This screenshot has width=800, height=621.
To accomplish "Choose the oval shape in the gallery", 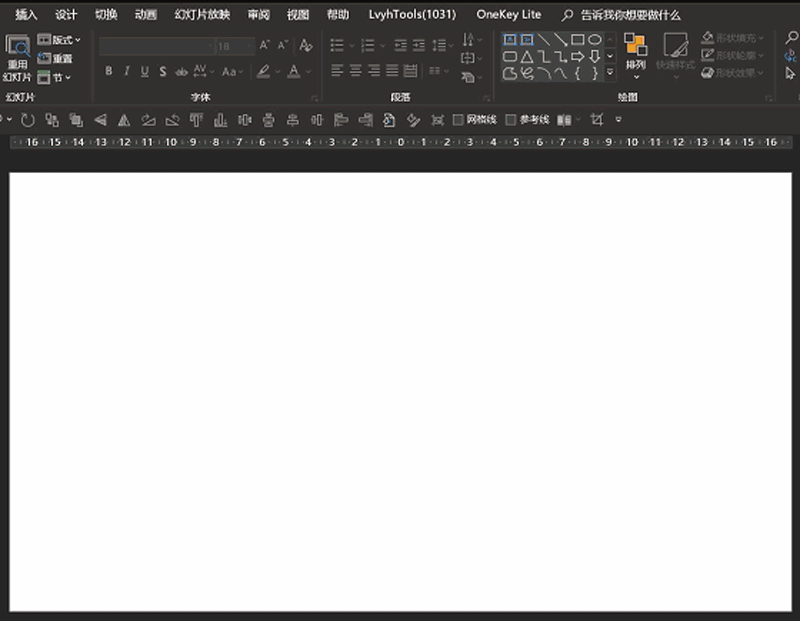I will tap(594, 40).
